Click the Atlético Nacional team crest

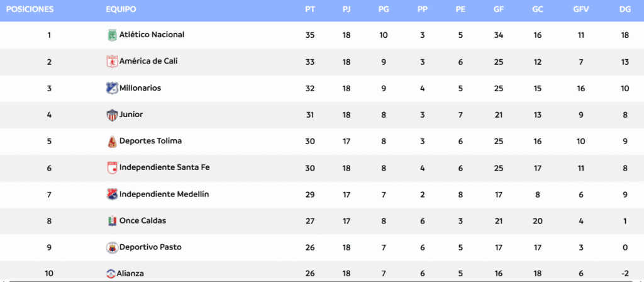[112, 35]
